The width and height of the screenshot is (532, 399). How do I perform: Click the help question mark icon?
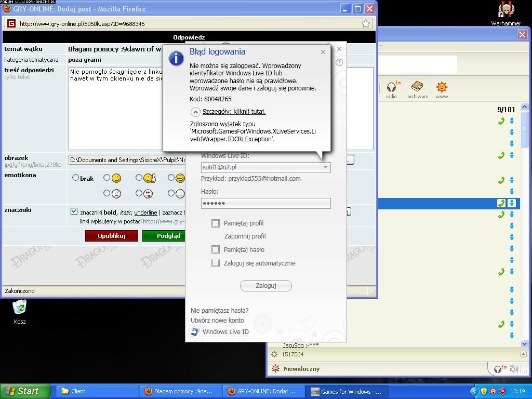coord(339,62)
